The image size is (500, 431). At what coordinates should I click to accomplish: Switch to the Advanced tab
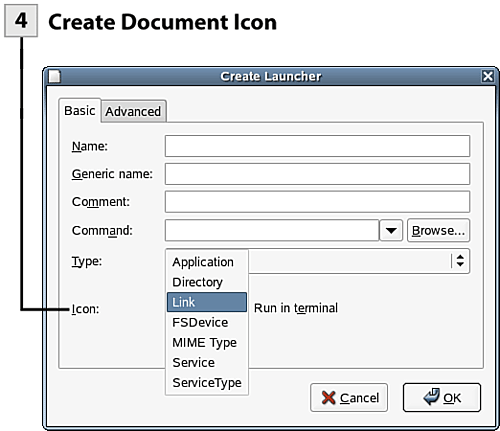133,111
